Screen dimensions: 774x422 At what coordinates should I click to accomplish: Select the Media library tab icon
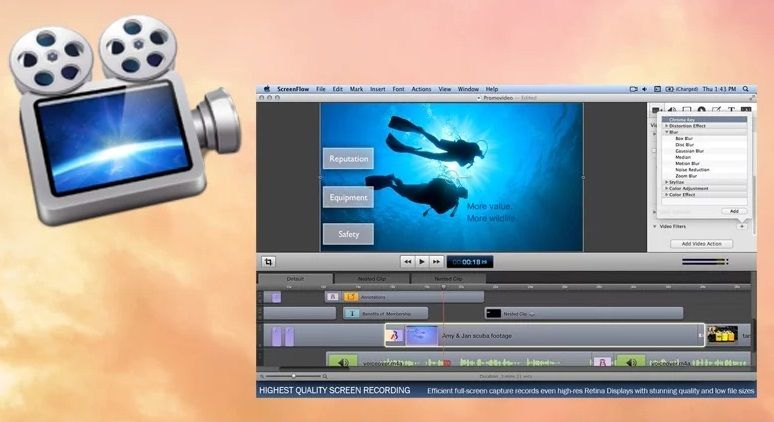pos(746,110)
